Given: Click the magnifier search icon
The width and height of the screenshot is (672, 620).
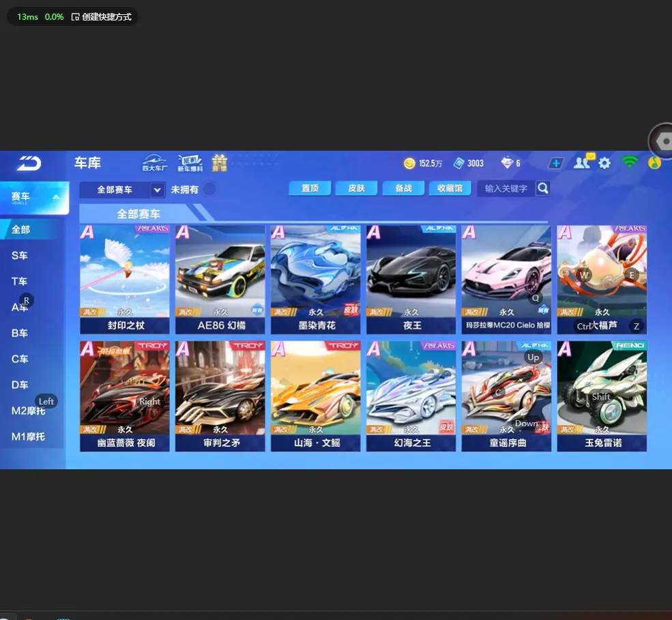Looking at the screenshot, I should tap(542, 188).
